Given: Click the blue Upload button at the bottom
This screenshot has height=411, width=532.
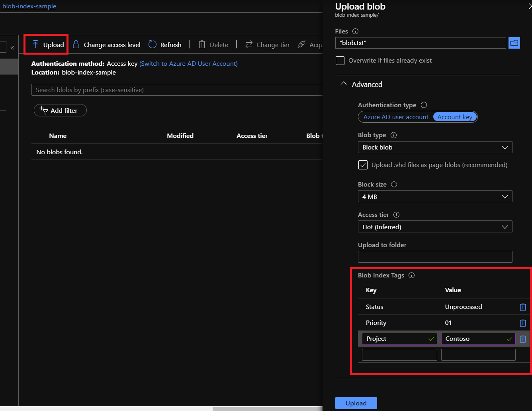Looking at the screenshot, I should [x=356, y=403].
